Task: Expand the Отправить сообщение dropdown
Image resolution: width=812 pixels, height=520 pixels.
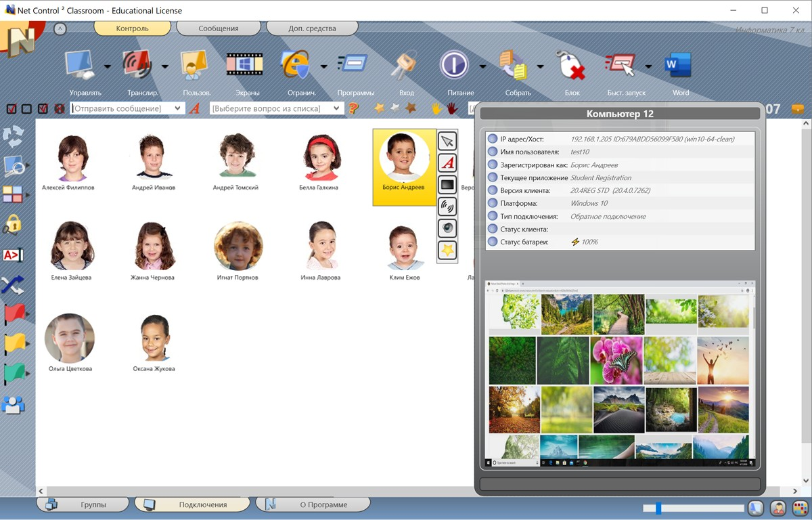Action: point(178,108)
